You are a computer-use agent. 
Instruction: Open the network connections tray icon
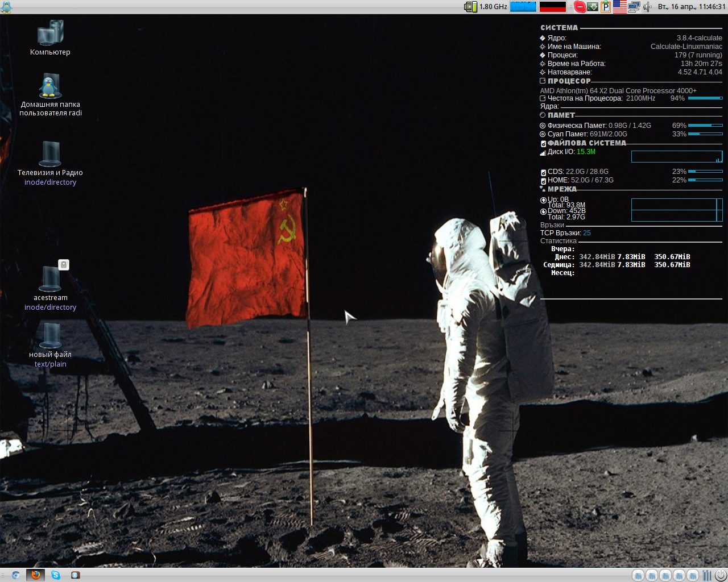[x=634, y=7]
